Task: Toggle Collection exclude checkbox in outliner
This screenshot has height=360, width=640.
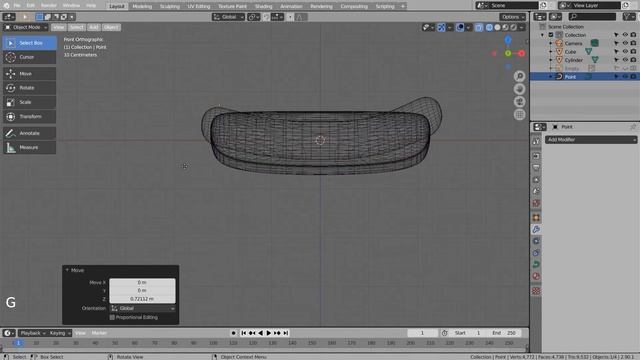Action: coord(551,35)
